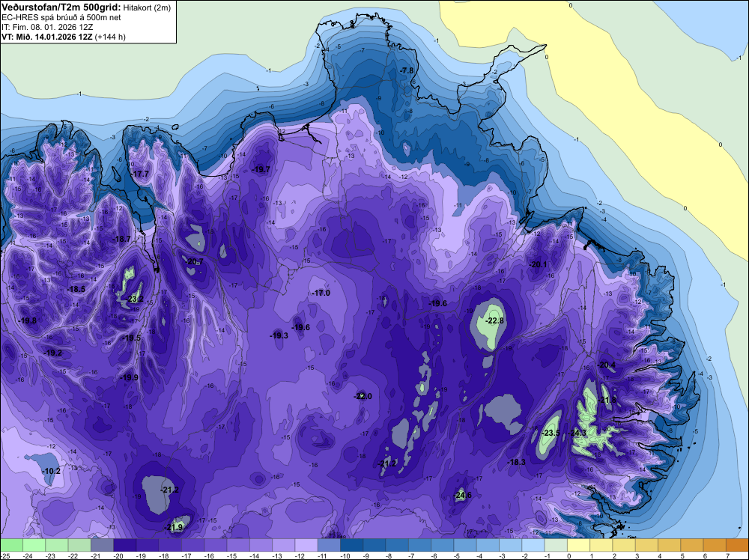Click the -22.0 temperature label
This screenshot has width=749, height=560.
pyautogui.click(x=363, y=396)
